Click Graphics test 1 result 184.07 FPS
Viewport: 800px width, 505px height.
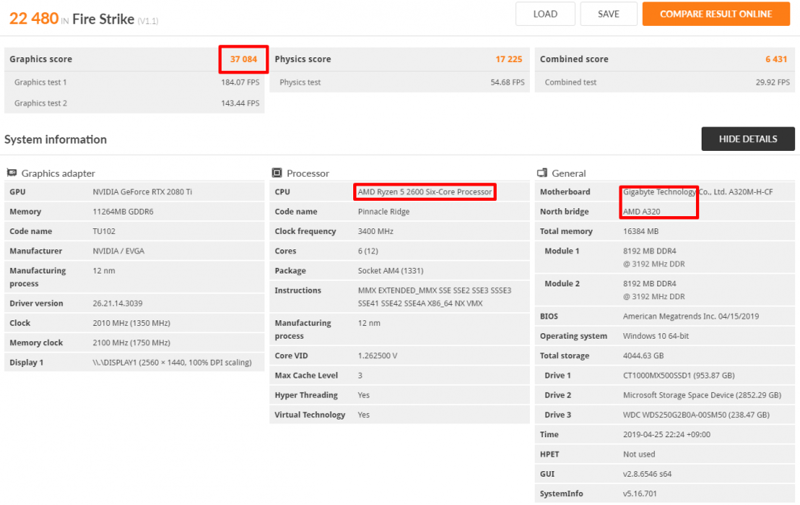coord(240,82)
